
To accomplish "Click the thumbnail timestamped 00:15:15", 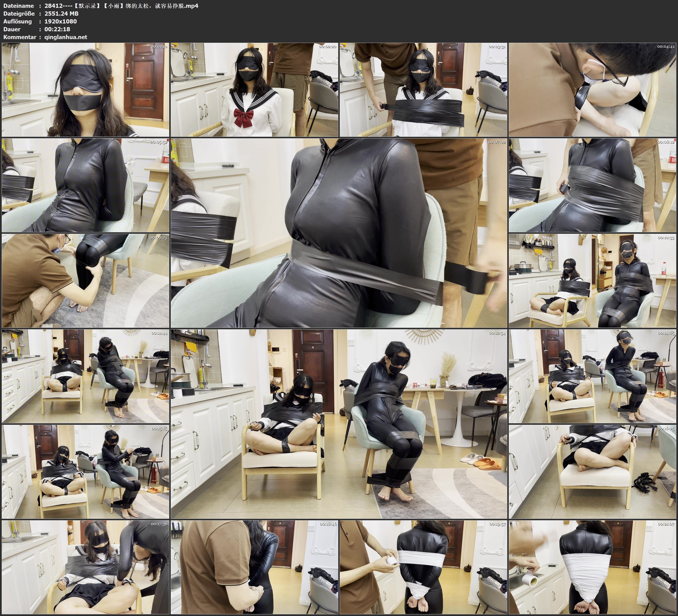I will 85,471.
